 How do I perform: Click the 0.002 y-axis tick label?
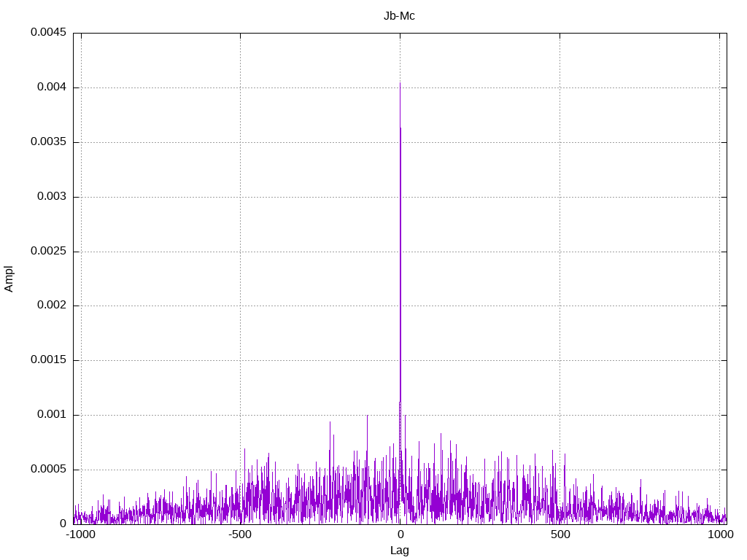pos(51,306)
